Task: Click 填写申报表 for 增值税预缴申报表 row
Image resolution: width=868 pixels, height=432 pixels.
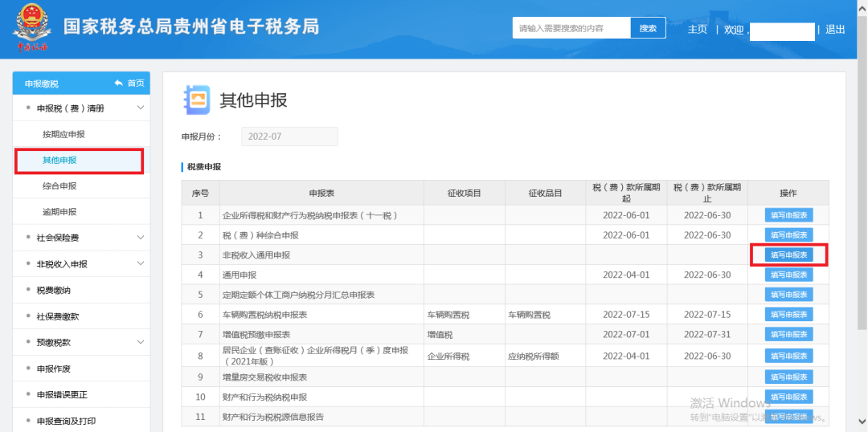Action: point(789,334)
